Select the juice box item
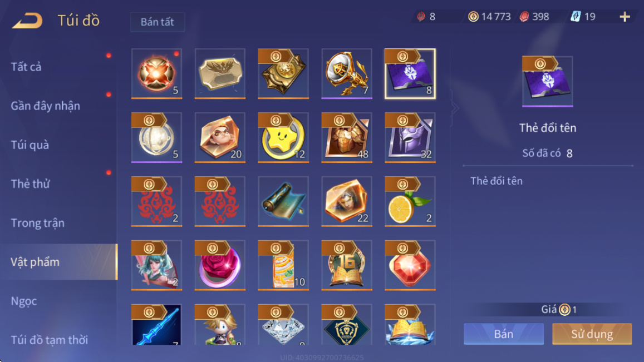This screenshot has height=362, width=644. click(x=283, y=266)
